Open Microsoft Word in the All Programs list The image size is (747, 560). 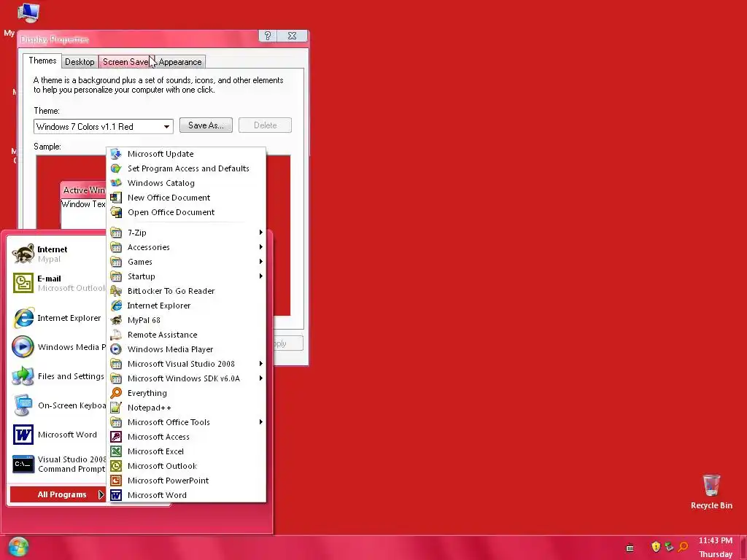[x=186, y=495]
